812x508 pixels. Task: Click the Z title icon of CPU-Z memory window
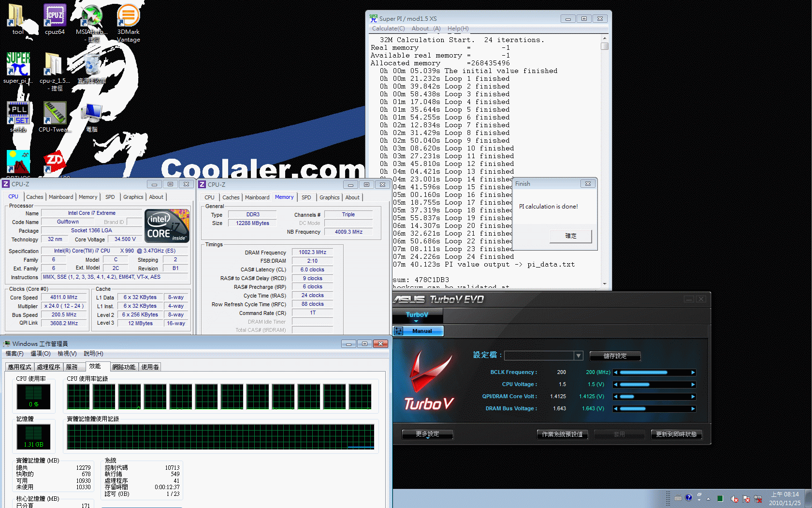pos(202,184)
